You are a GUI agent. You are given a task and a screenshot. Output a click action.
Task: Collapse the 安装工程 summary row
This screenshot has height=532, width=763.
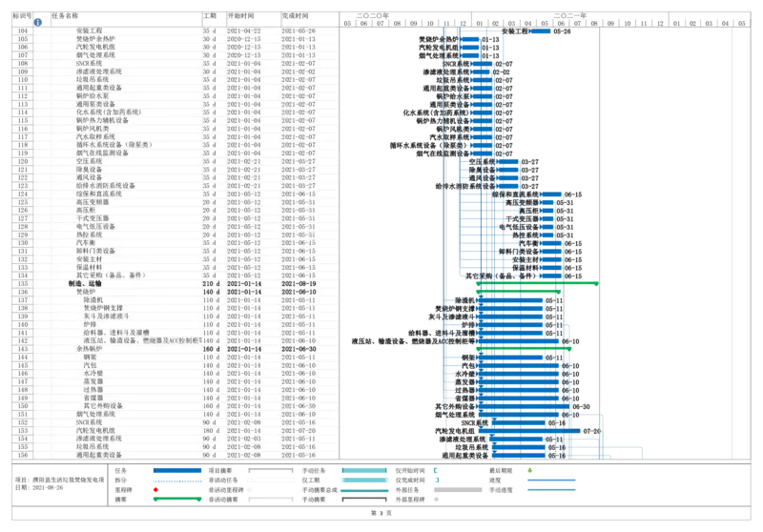71,31
